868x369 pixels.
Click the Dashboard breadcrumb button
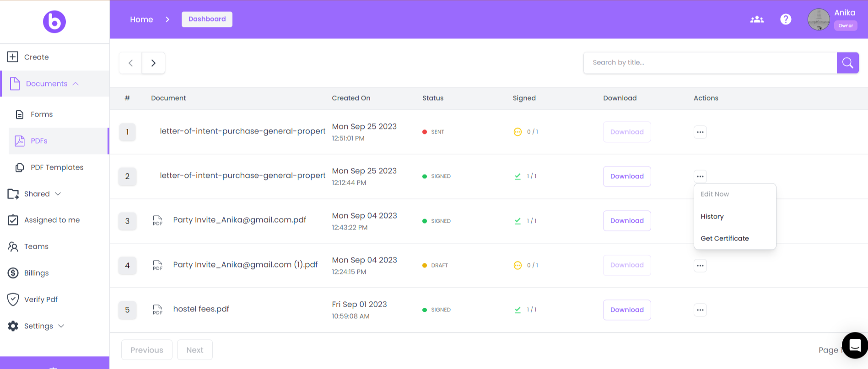click(x=207, y=19)
